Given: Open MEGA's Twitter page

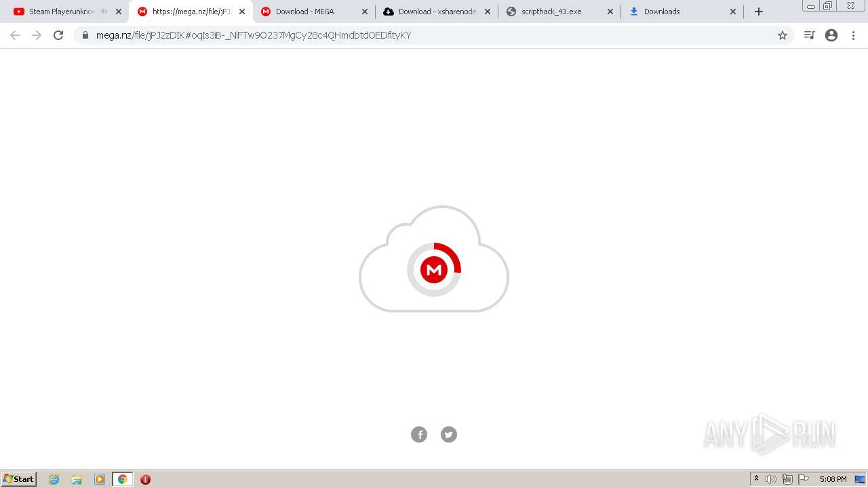Looking at the screenshot, I should 449,434.
